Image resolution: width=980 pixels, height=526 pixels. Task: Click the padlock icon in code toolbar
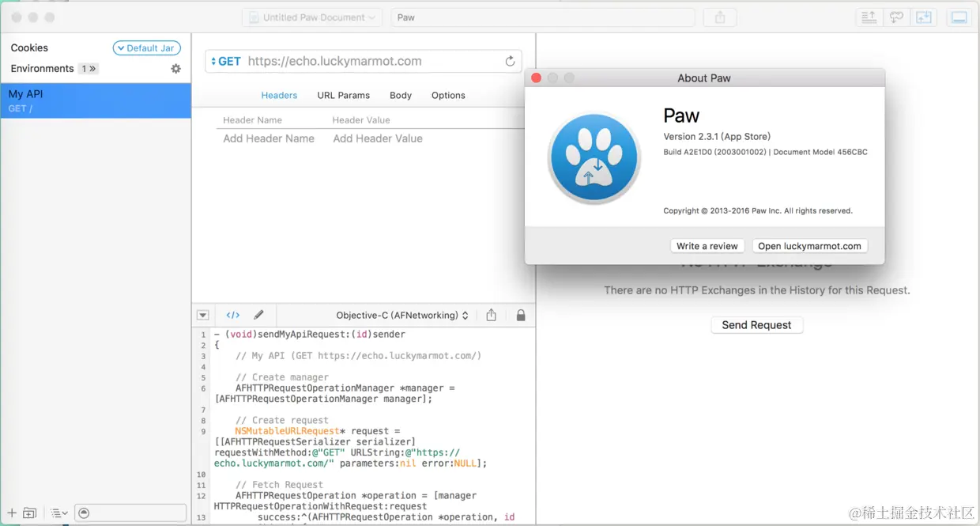click(521, 315)
